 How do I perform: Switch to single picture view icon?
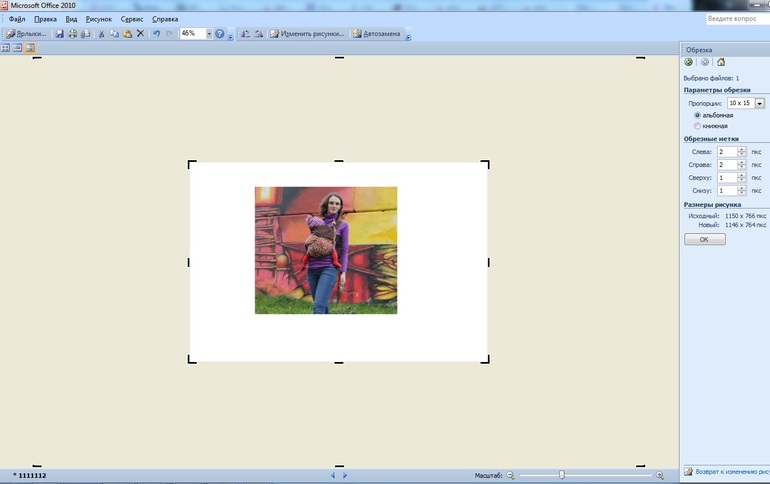click(x=30, y=48)
